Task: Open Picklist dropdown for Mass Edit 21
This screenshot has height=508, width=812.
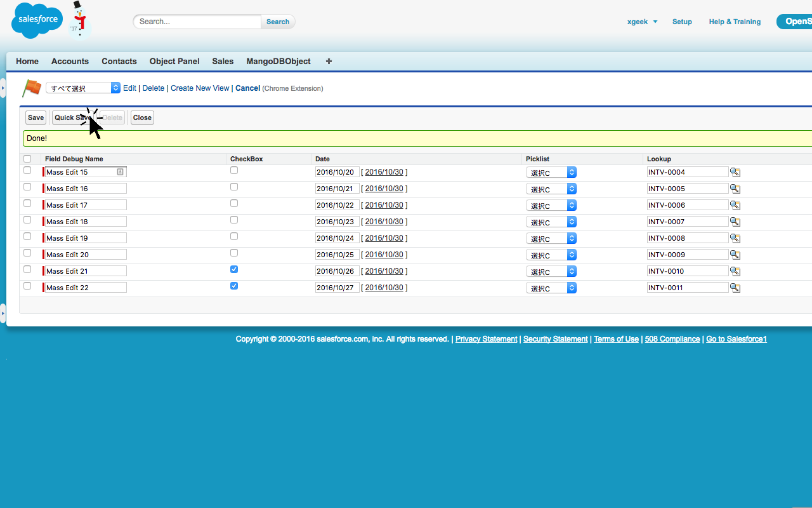Action: [x=551, y=271]
